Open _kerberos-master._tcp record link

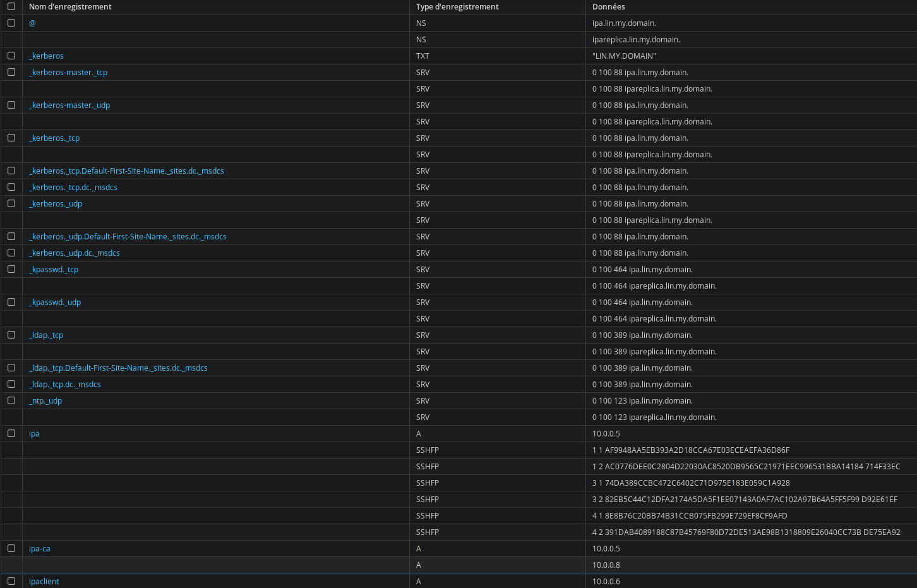point(68,72)
